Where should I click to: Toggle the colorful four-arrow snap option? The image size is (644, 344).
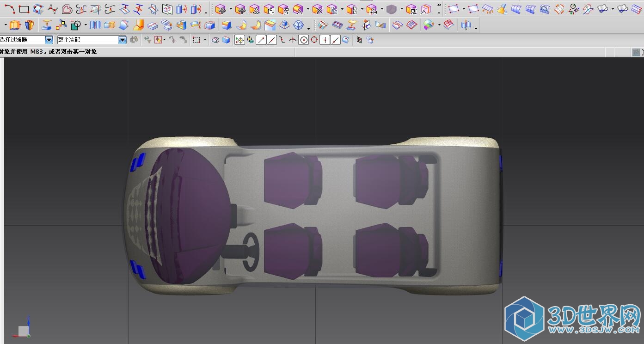click(x=250, y=40)
